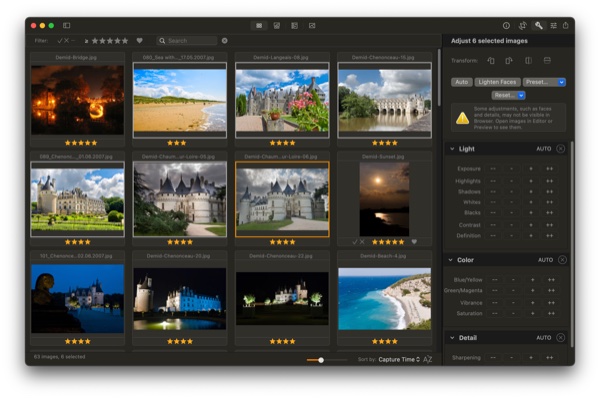This screenshot has width=600, height=399.
Task: Mark Demid-Sunset.jpg as favorite with heart
Action: point(414,242)
